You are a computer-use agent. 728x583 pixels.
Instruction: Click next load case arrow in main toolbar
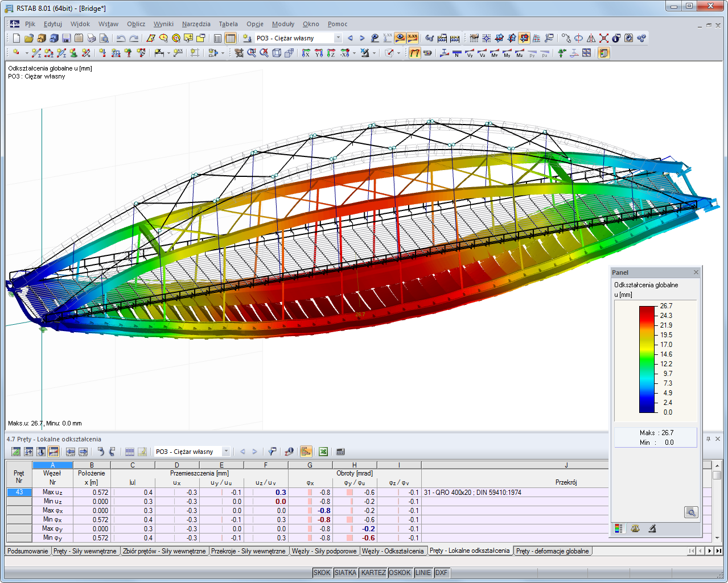click(362, 38)
